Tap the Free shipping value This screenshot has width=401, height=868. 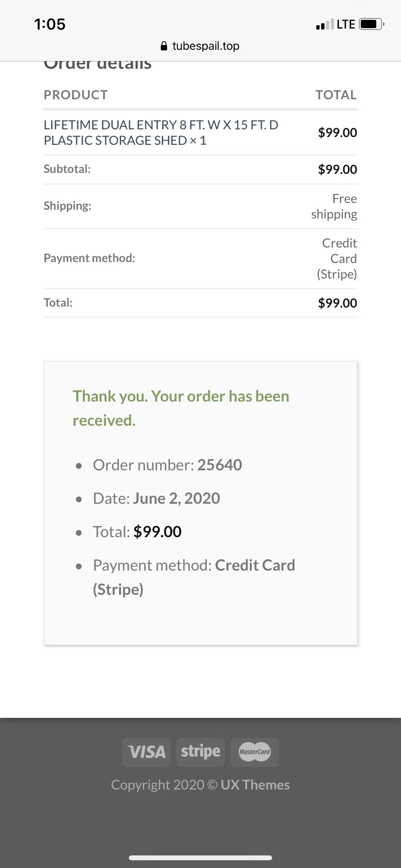(334, 206)
